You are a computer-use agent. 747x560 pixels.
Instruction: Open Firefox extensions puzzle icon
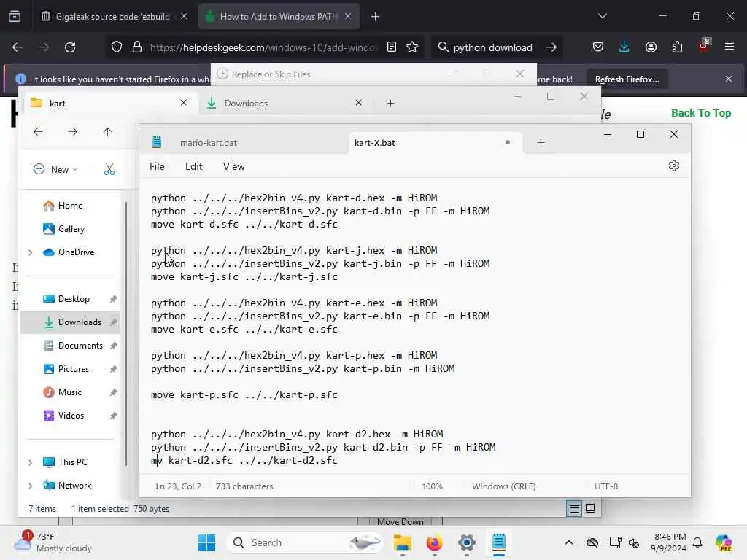click(x=677, y=47)
